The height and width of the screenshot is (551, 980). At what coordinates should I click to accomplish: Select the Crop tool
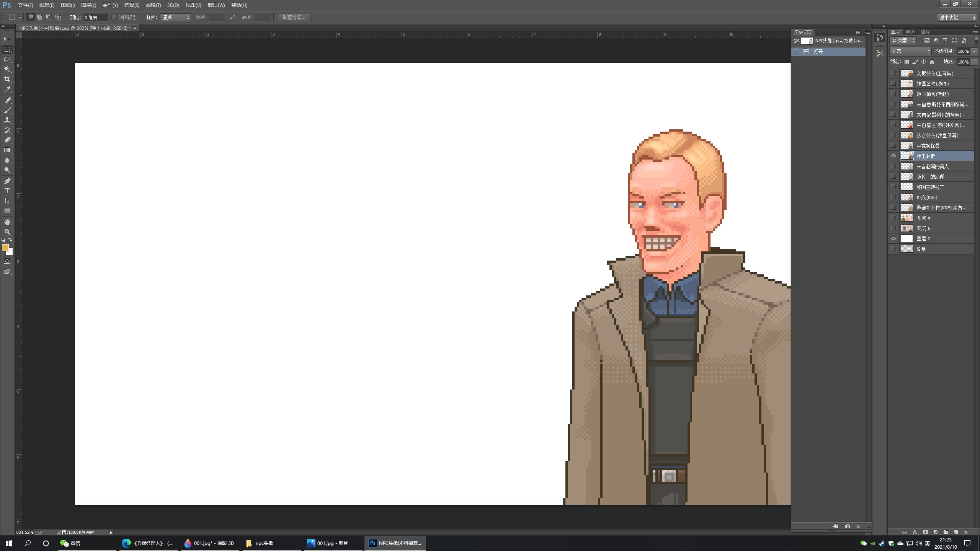tap(7, 79)
